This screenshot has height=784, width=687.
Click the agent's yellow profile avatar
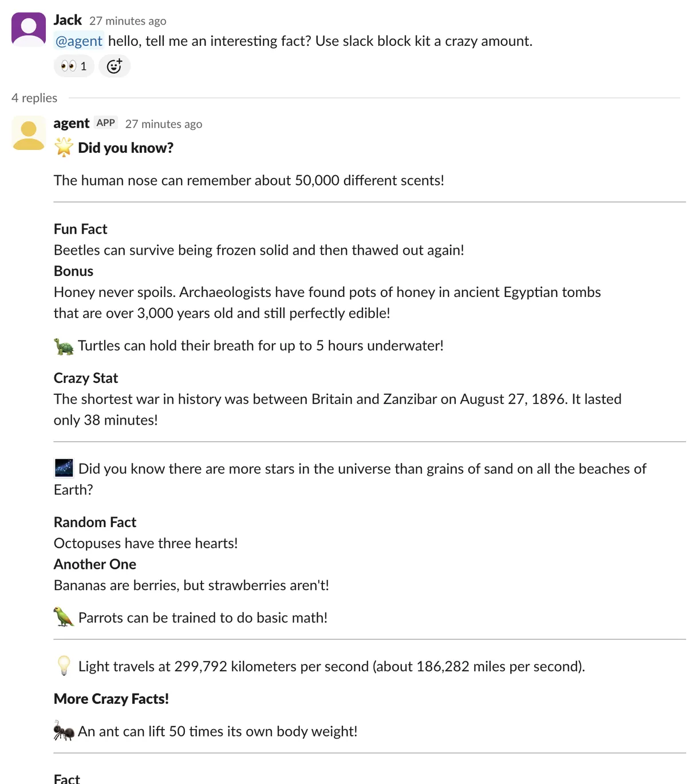tap(29, 133)
